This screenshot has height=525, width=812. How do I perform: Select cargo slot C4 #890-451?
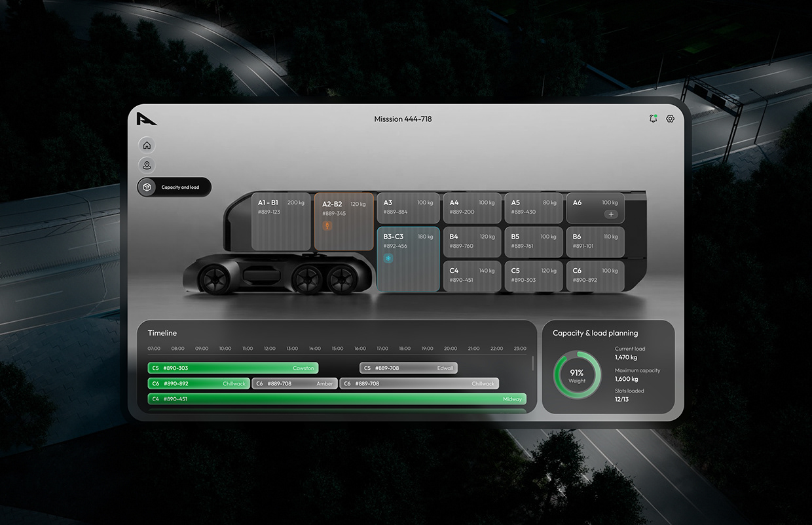(472, 276)
